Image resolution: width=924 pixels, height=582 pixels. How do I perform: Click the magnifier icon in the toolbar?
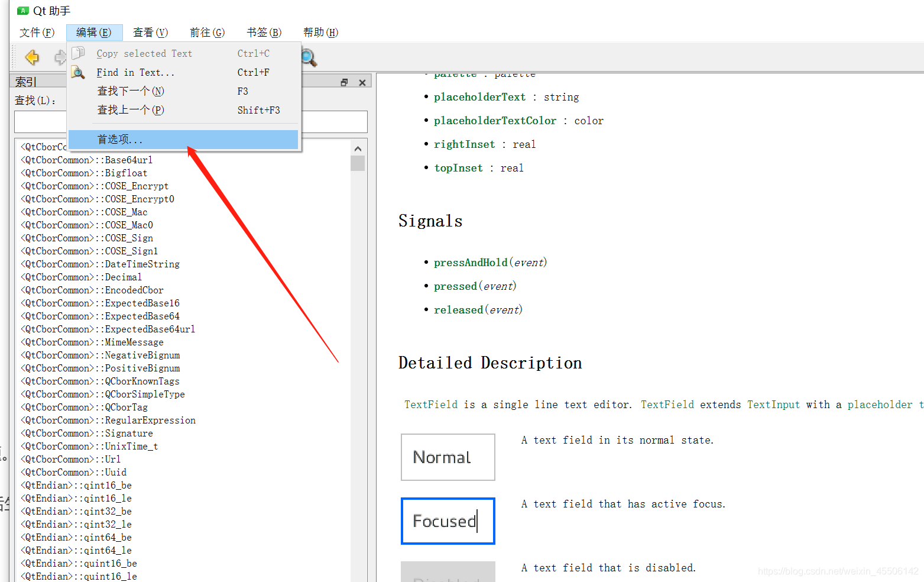click(309, 57)
